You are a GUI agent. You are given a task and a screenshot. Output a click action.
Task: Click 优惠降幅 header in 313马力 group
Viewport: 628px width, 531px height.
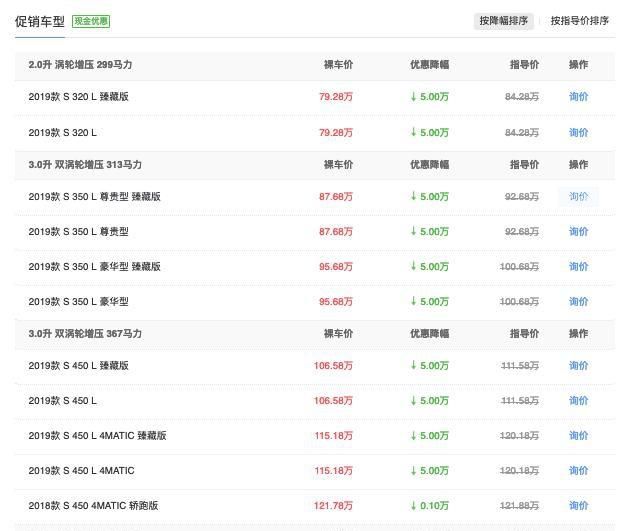tap(429, 165)
